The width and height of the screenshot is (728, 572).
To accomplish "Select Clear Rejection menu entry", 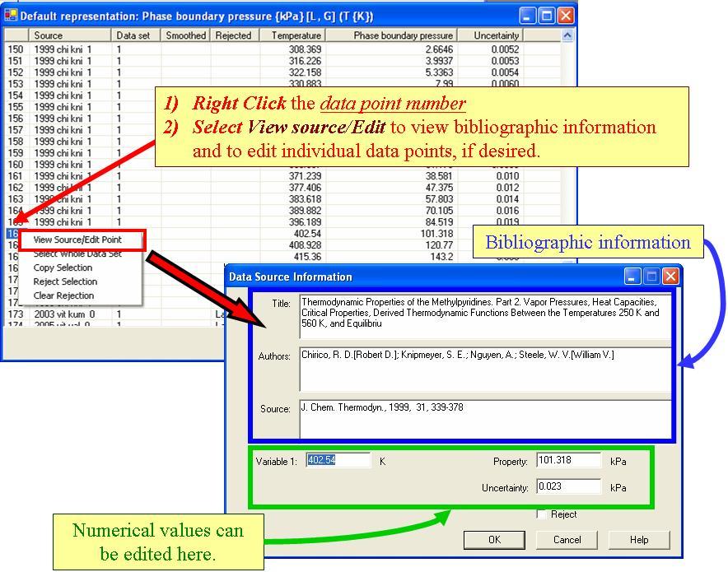I will pos(63,295).
